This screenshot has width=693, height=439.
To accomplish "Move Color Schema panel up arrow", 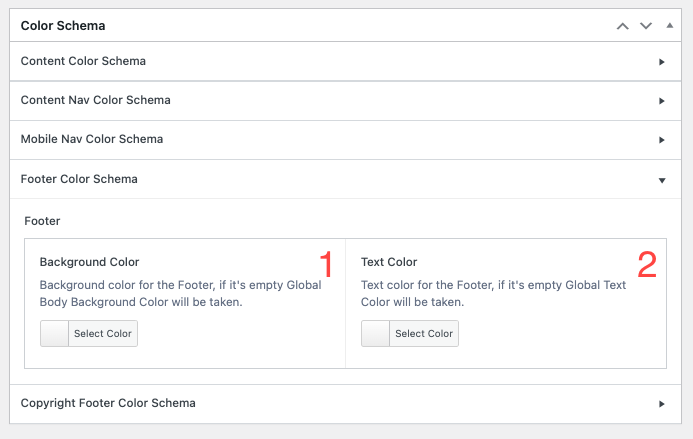I will pos(623,26).
